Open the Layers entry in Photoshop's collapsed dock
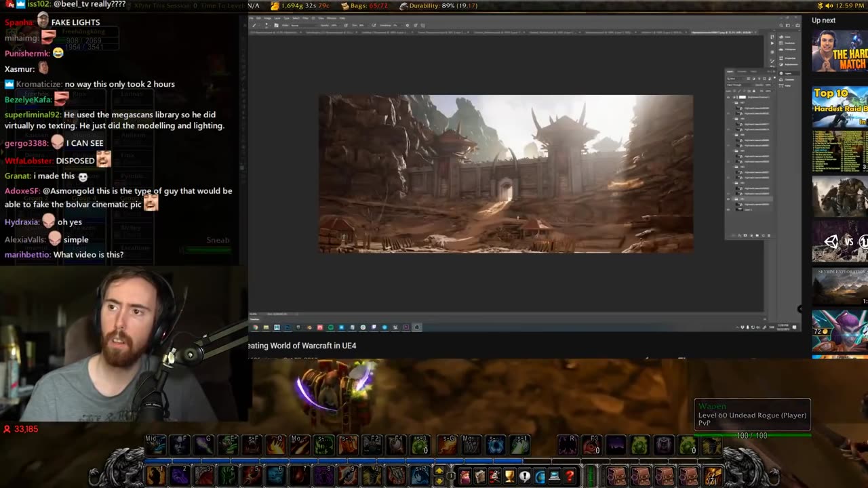 pos(789,73)
